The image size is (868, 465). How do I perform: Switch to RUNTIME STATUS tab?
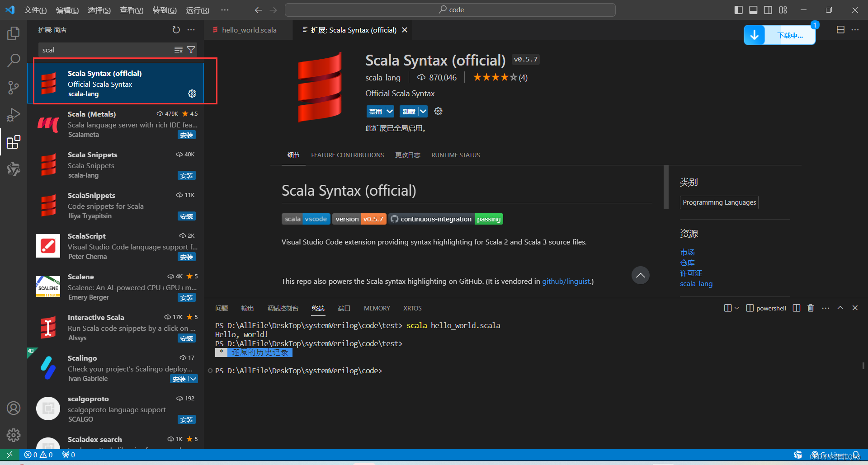[455, 155]
